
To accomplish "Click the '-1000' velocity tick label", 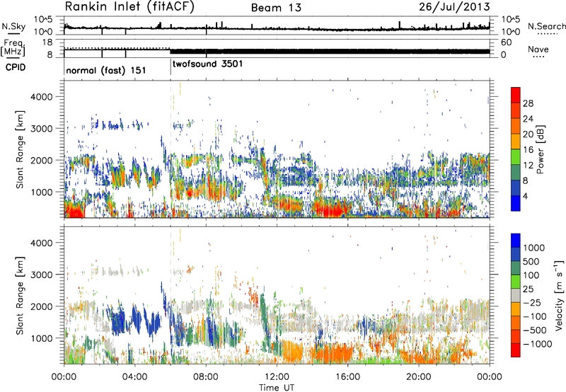I will pos(537,344).
